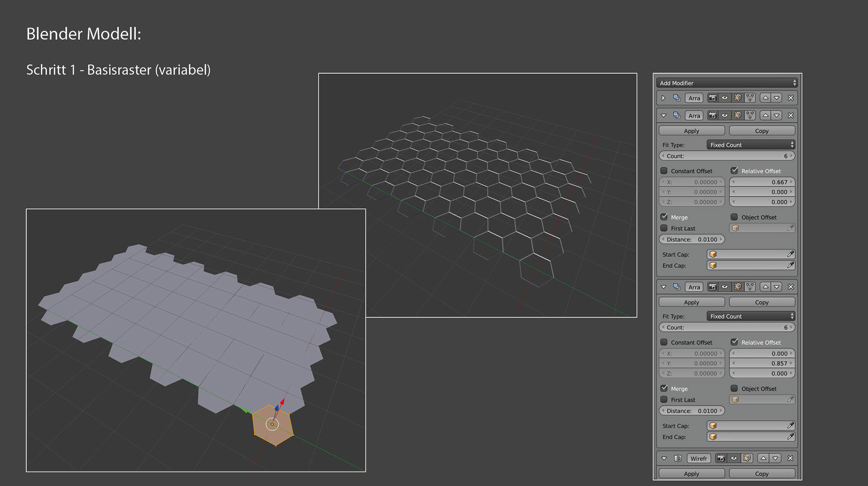
Task: Toggle edit mode display on 0.857 Array modifier
Action: point(737,287)
